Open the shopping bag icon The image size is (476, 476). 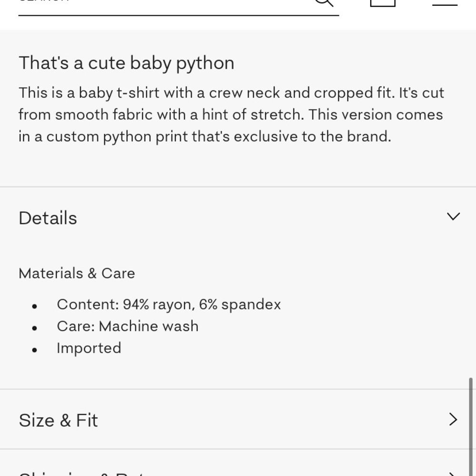click(383, 2)
